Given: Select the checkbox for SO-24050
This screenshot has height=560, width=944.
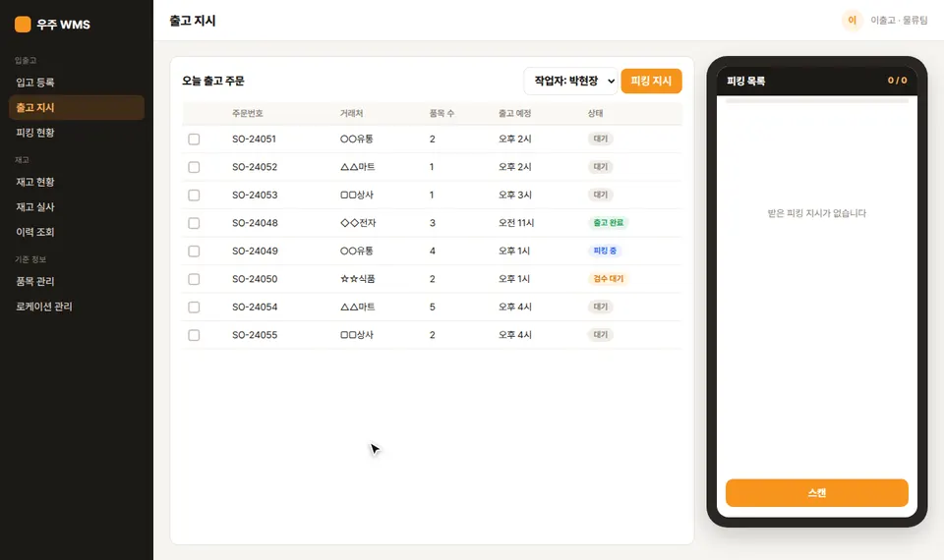Looking at the screenshot, I should (x=194, y=279).
